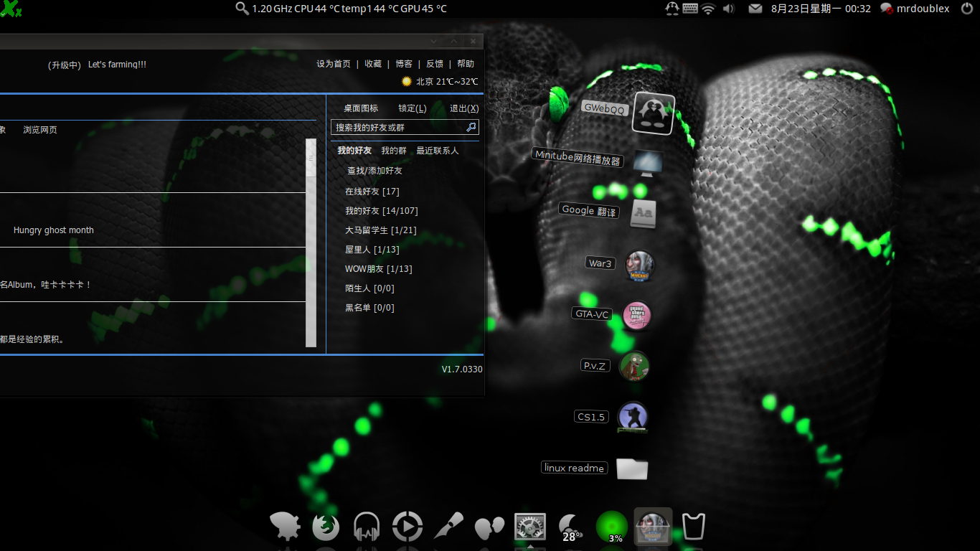Open the date and time 00:32 menu
This screenshot has height=551, width=980.
coord(821,9)
